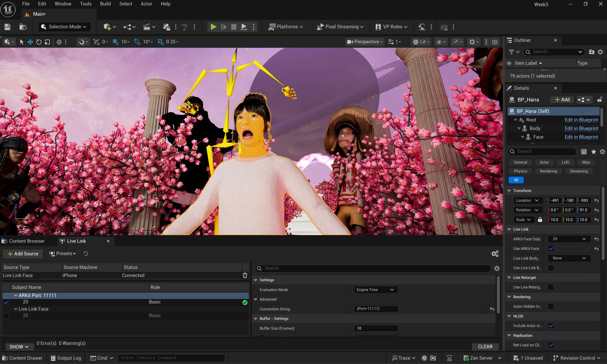The width and height of the screenshot is (607, 364).
Task: Click the trash icon for Live Link Face source
Action: (x=245, y=275)
